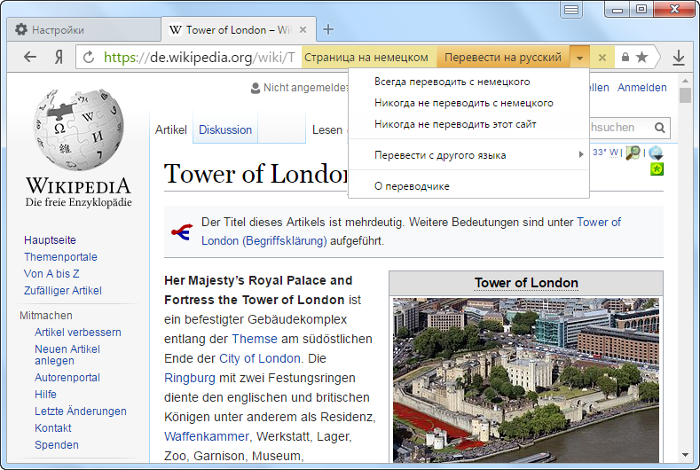The height and width of the screenshot is (470, 700).
Task: Open Von A bis Z link
Action: [51, 274]
